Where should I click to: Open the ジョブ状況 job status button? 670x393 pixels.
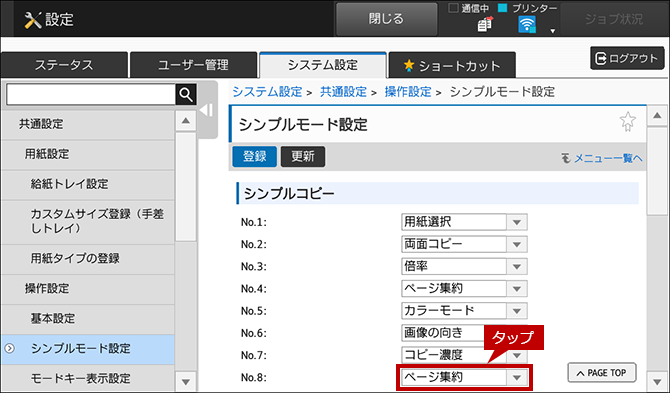[614, 19]
